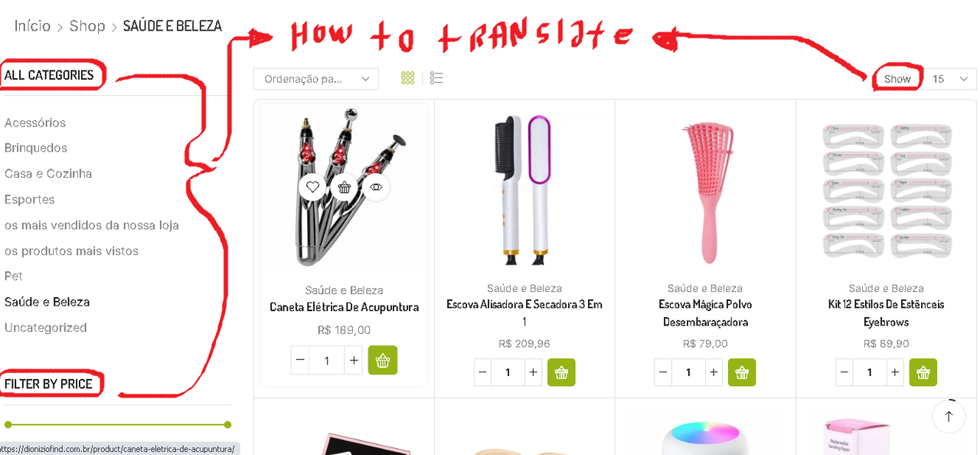Add Kit 12 Estilos Eyebrows to cart
The image size is (980, 455).
923,372
